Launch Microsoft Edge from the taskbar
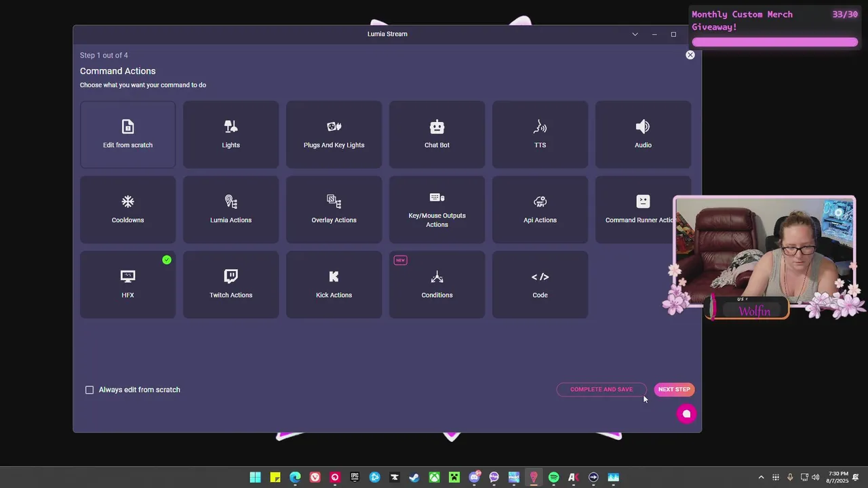868x488 pixels. coord(295,477)
